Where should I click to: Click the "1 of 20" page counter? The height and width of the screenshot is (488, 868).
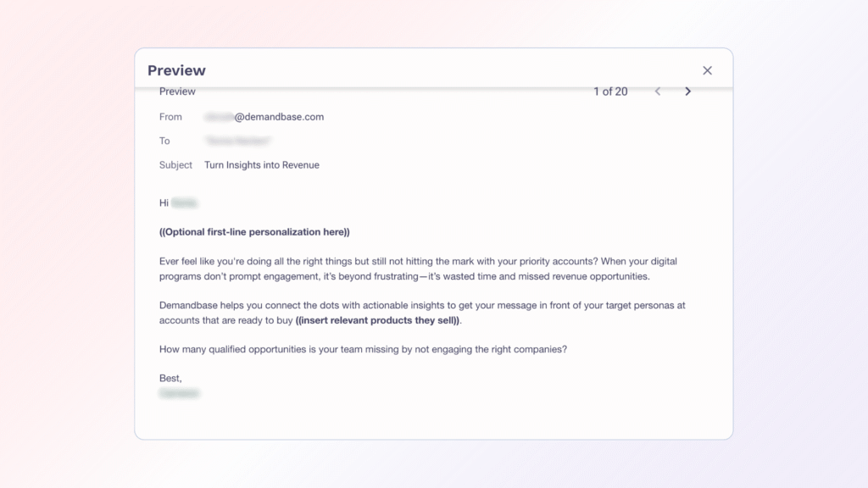(610, 91)
